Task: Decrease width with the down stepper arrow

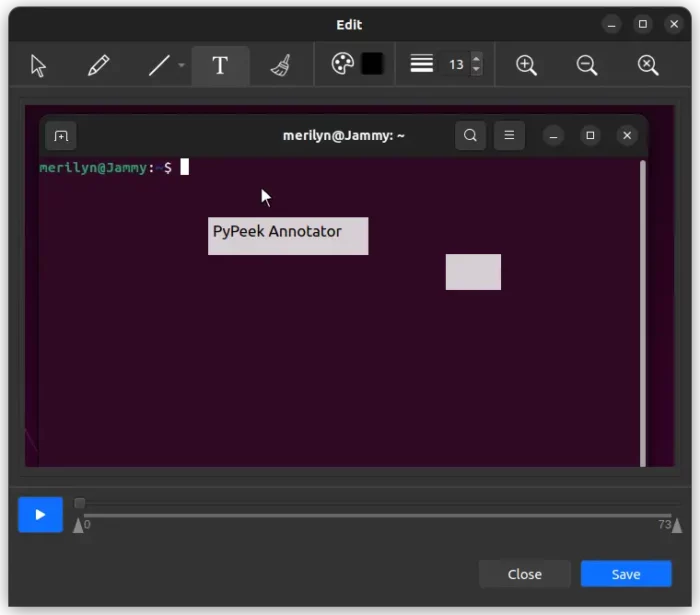Action: point(476,70)
